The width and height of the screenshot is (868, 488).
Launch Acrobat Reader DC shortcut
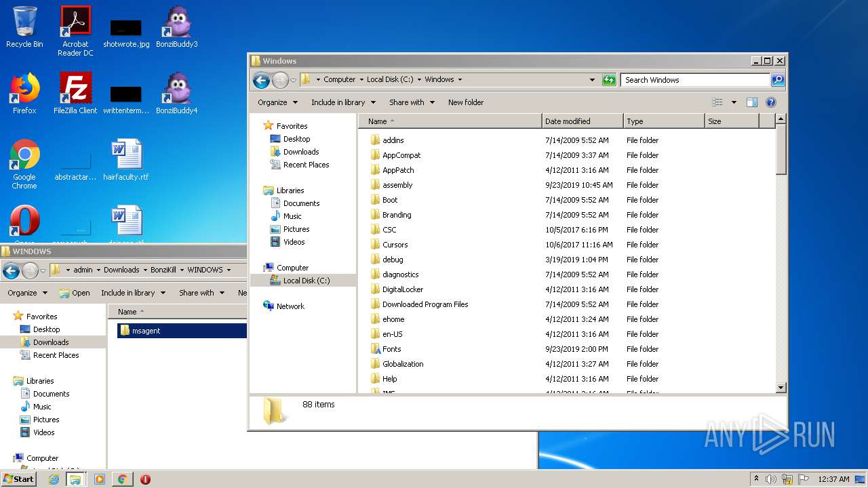[75, 31]
